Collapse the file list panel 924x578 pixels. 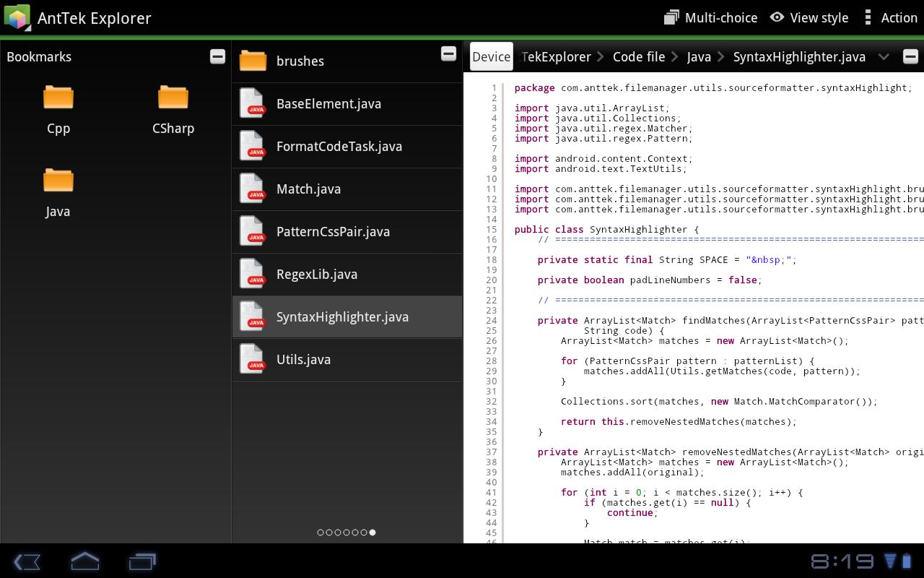click(x=448, y=54)
